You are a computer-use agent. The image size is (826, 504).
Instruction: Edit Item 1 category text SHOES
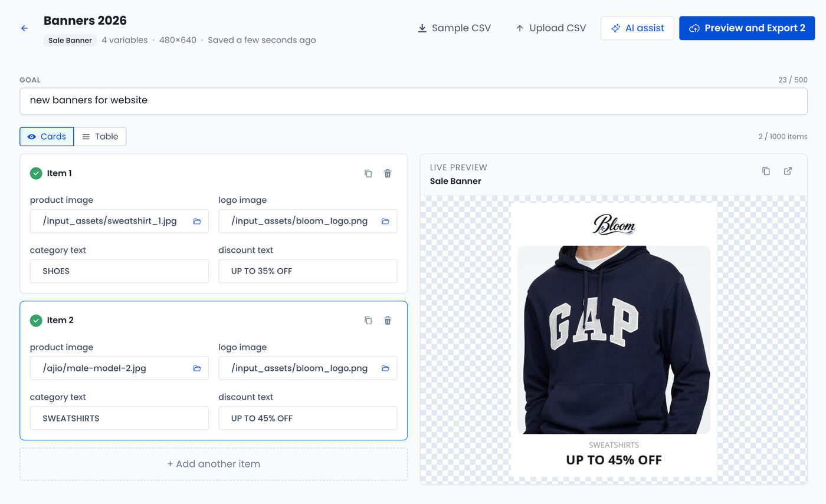(x=119, y=271)
